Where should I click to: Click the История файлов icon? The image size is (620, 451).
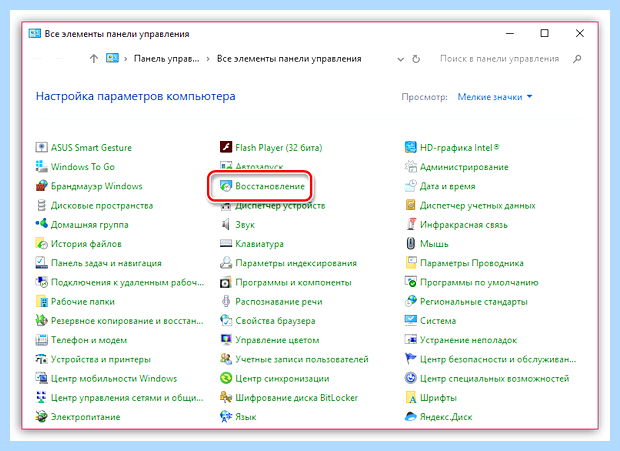(41, 244)
